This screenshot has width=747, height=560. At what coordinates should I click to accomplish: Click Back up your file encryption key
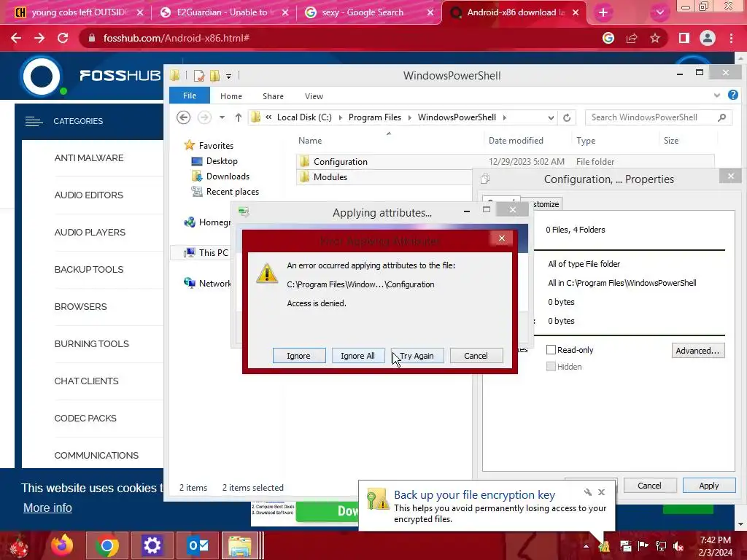474,495
